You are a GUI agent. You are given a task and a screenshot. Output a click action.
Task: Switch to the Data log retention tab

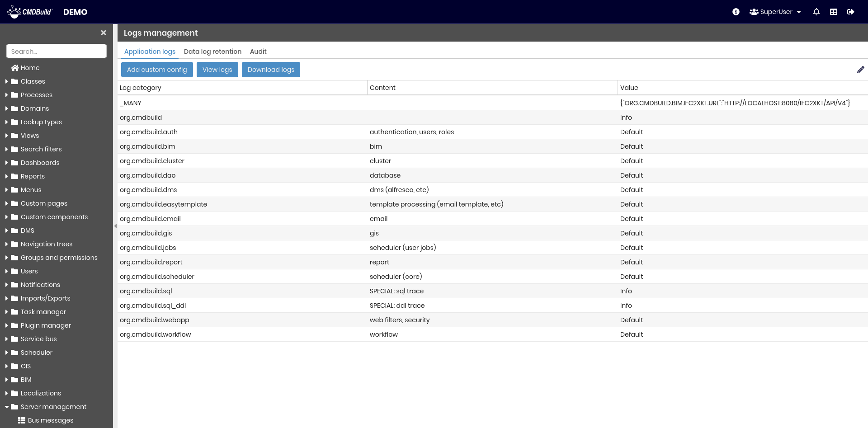[x=212, y=52]
